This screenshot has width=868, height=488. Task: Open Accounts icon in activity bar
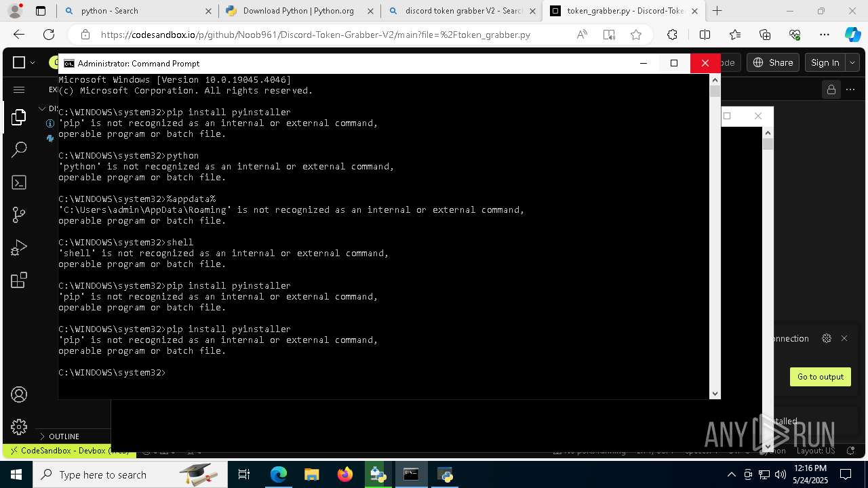(x=19, y=394)
